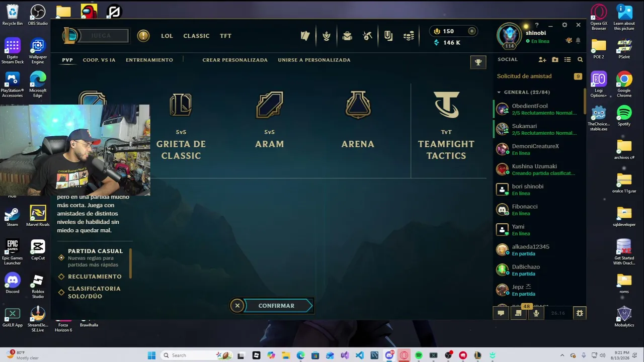Viewport: 644px width, 362px height.
Task: Open the notifications bell icon
Action: point(578,41)
